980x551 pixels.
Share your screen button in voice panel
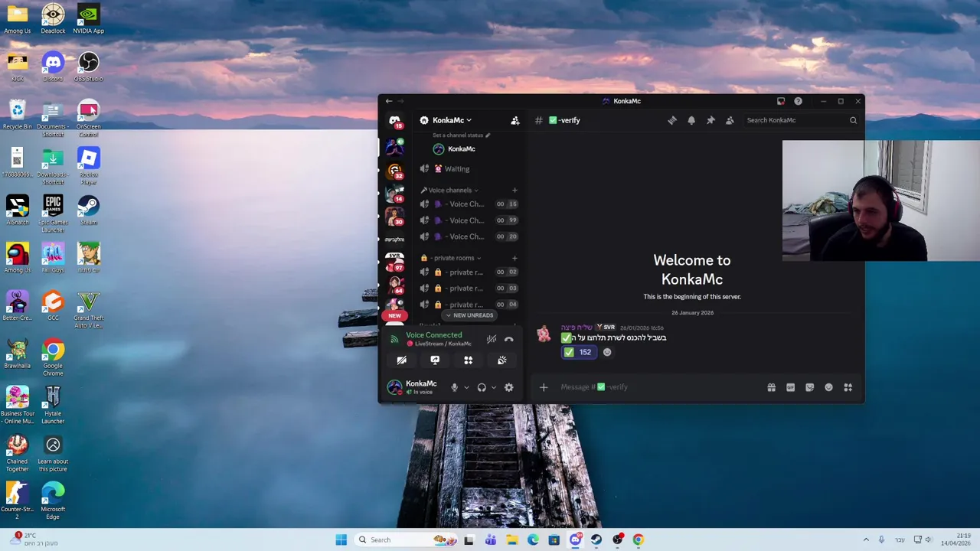coord(435,360)
